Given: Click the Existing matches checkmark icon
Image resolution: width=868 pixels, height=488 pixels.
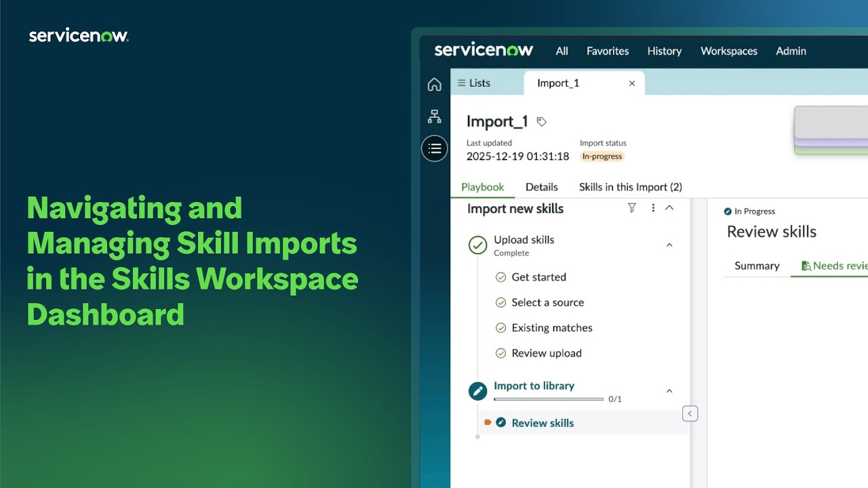Looking at the screenshot, I should tap(501, 328).
